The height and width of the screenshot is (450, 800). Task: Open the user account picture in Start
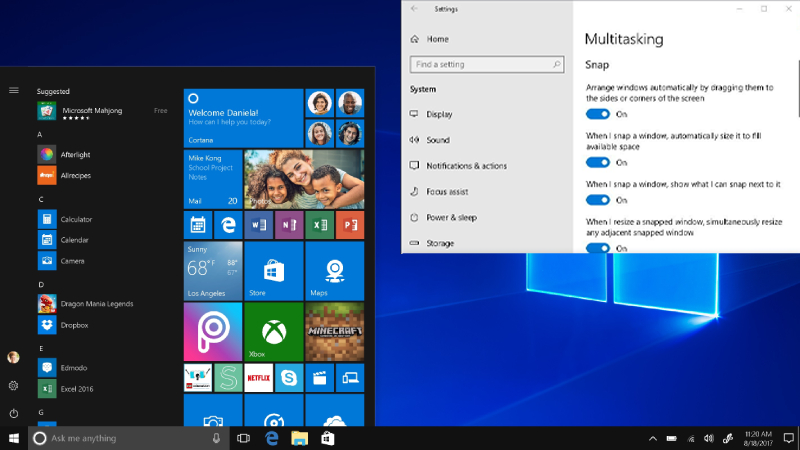[x=14, y=357]
